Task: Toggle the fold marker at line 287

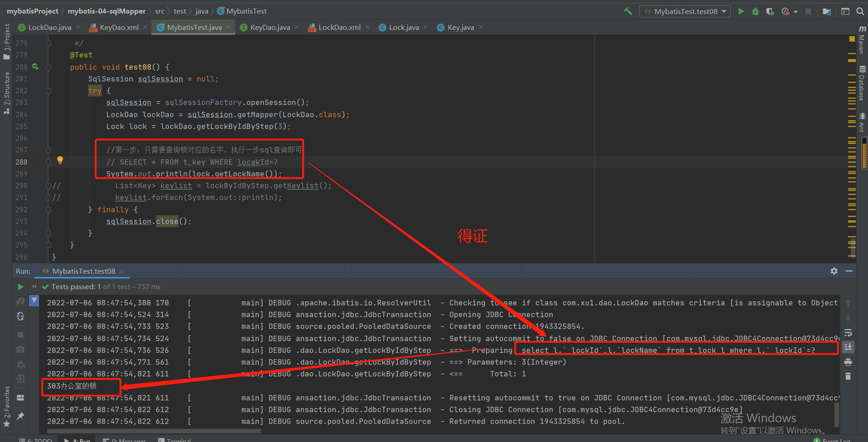Action: pos(48,150)
